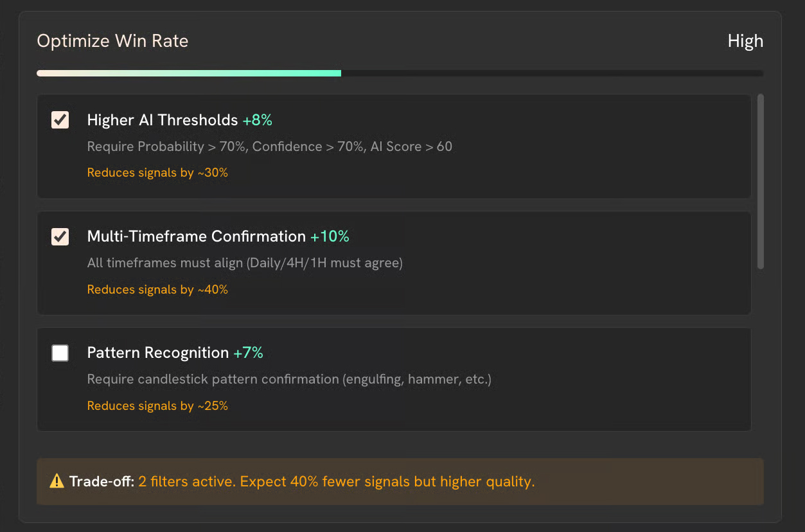Viewport: 805px width, 532px height.
Task: Click the filter list vertical scrollbar
Action: [x=761, y=182]
